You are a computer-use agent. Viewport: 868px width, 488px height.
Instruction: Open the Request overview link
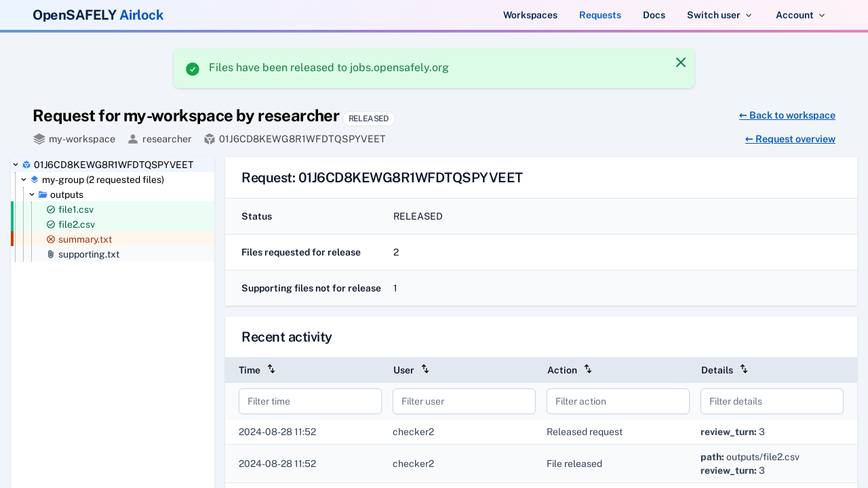coord(790,139)
